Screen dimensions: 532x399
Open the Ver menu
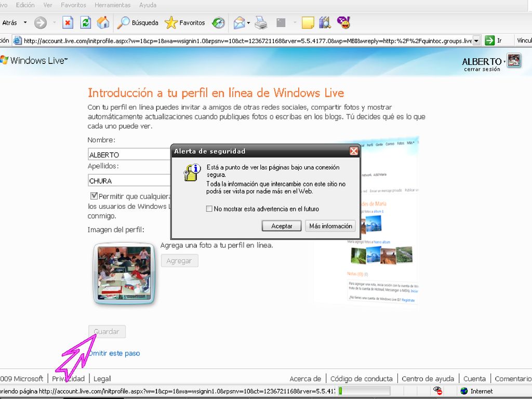(48, 5)
